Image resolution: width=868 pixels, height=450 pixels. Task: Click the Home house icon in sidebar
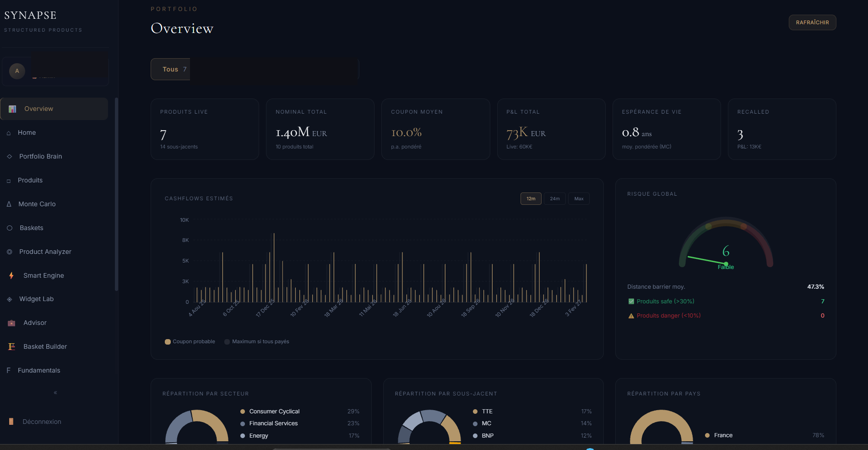[9, 133]
